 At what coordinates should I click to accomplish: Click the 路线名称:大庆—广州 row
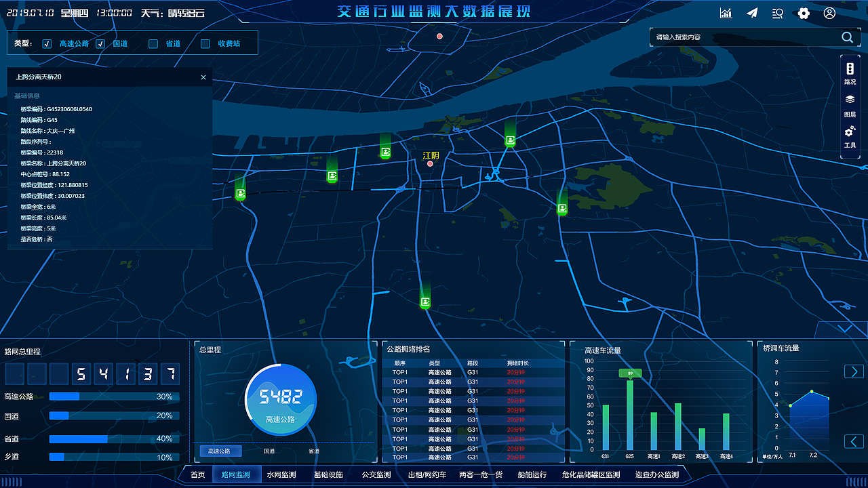point(47,131)
